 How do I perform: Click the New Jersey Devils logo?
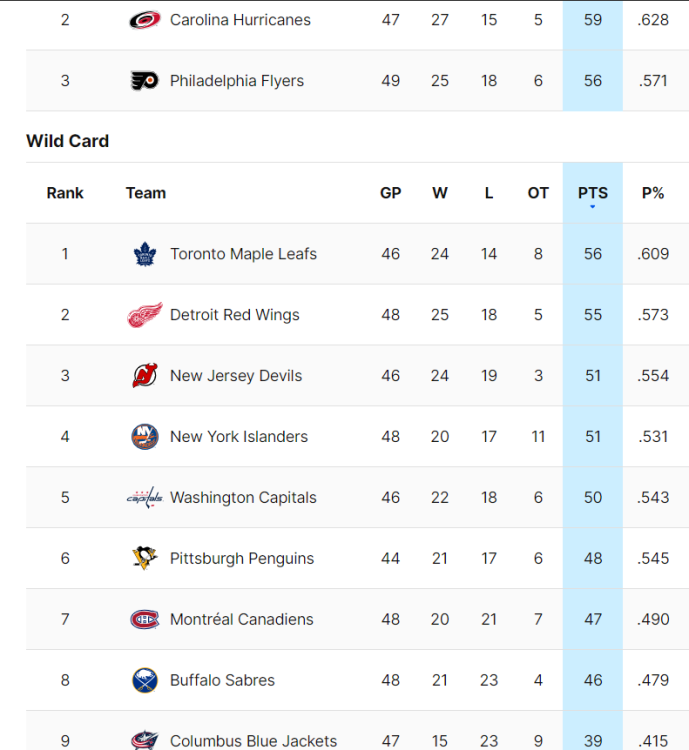(x=145, y=376)
